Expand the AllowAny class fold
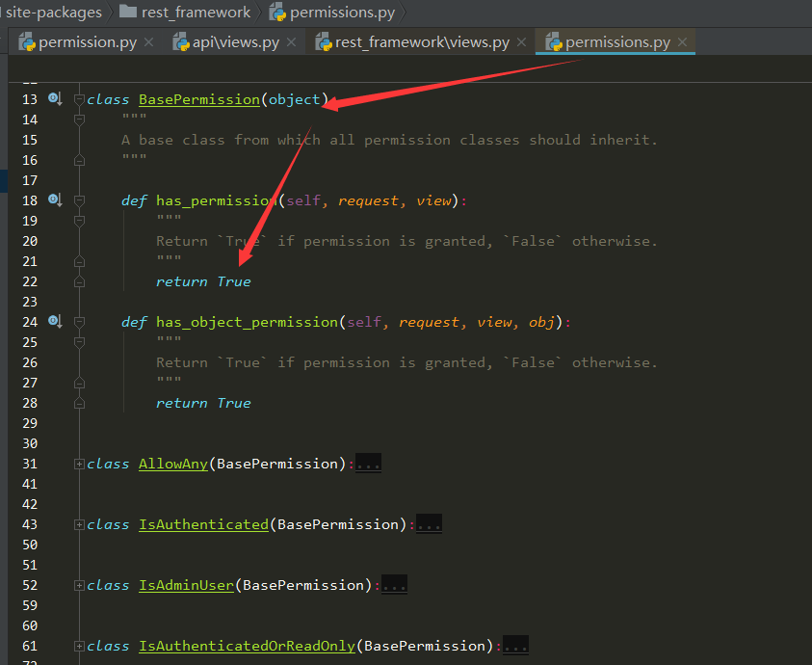This screenshot has height=665, width=812. click(x=79, y=464)
